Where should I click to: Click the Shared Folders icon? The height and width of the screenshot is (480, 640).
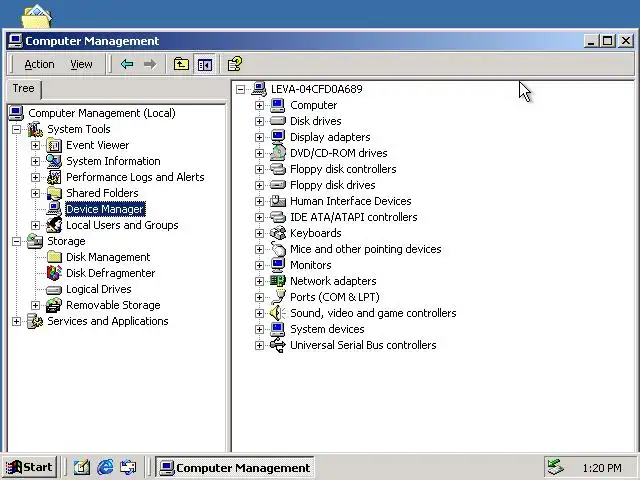coord(54,193)
